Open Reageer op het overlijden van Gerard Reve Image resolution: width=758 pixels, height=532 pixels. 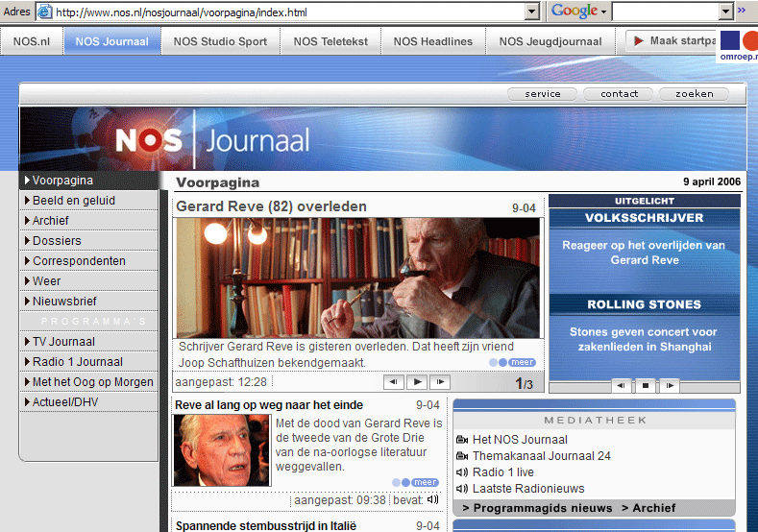[644, 253]
